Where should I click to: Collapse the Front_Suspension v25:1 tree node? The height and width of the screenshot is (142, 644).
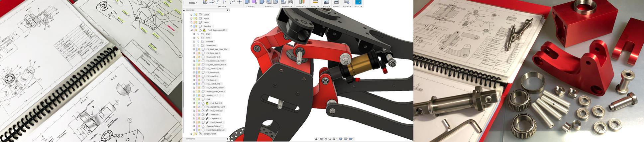pos(191,30)
